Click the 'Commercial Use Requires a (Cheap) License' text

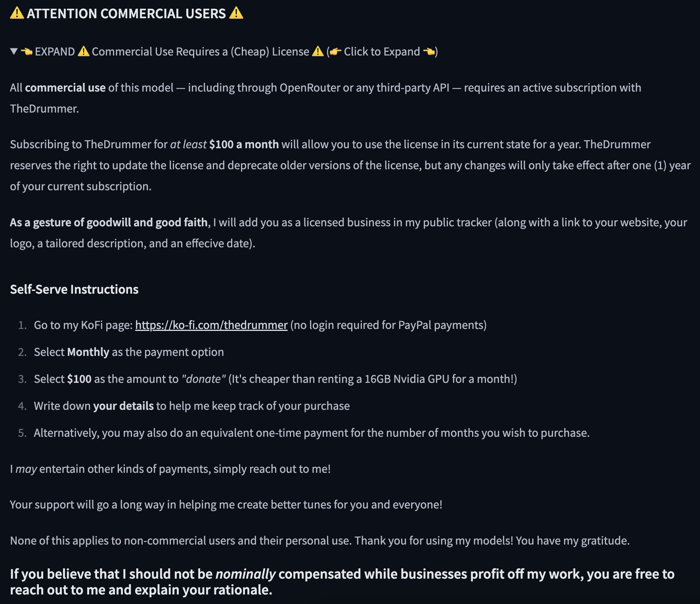pos(200,52)
